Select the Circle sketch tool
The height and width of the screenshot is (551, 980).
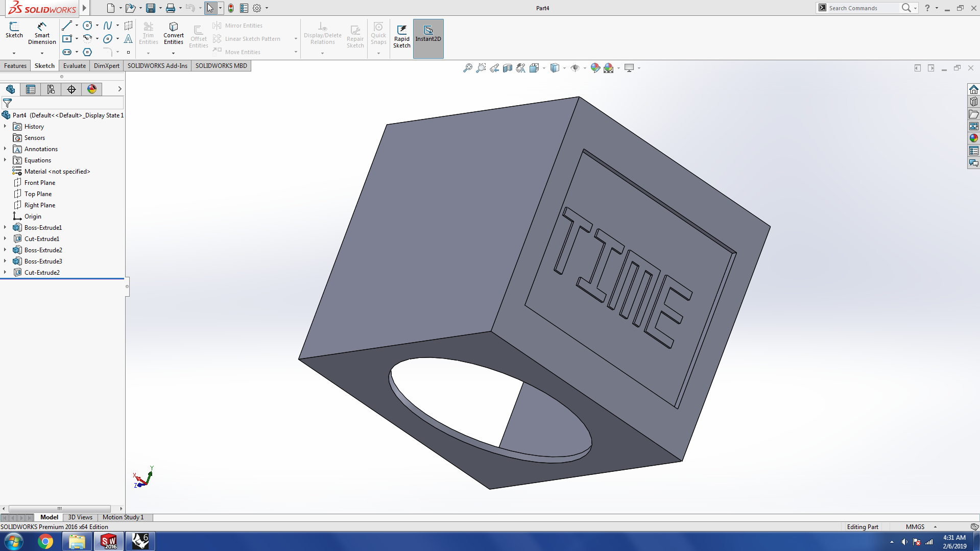point(88,26)
